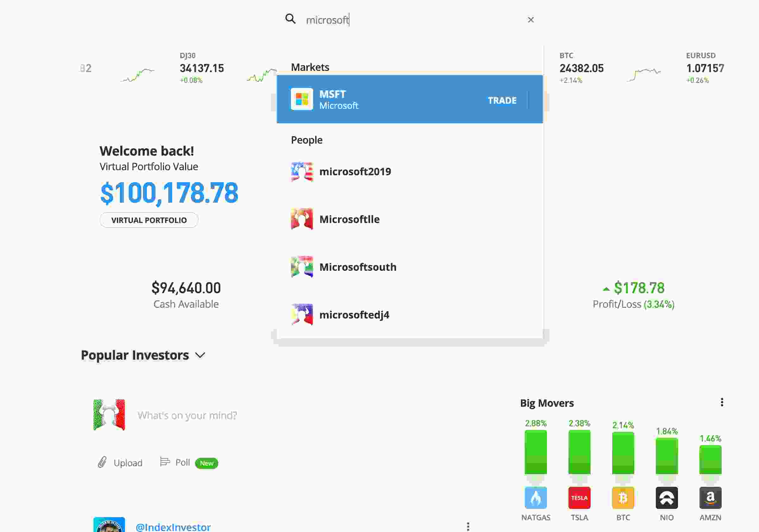Expand the Popular Investors dropdown
The width and height of the screenshot is (759, 532).
pos(200,355)
